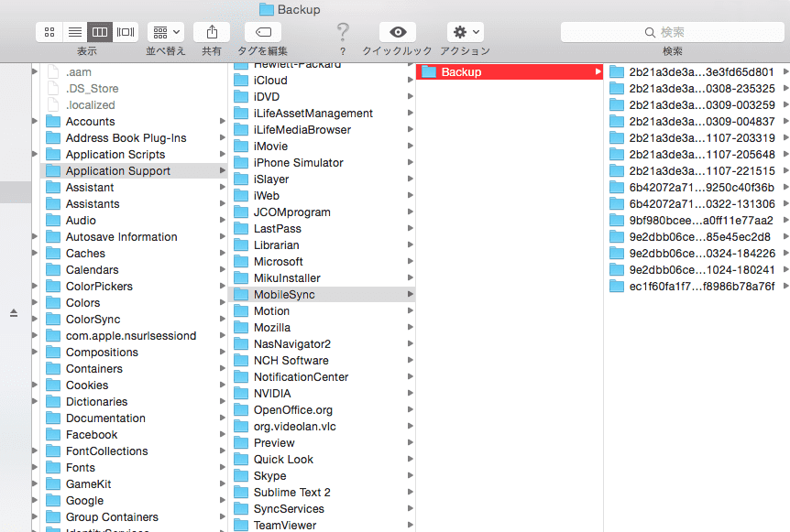This screenshot has width=790, height=532.
Task: Select Group Containers folder
Action: (x=133, y=517)
